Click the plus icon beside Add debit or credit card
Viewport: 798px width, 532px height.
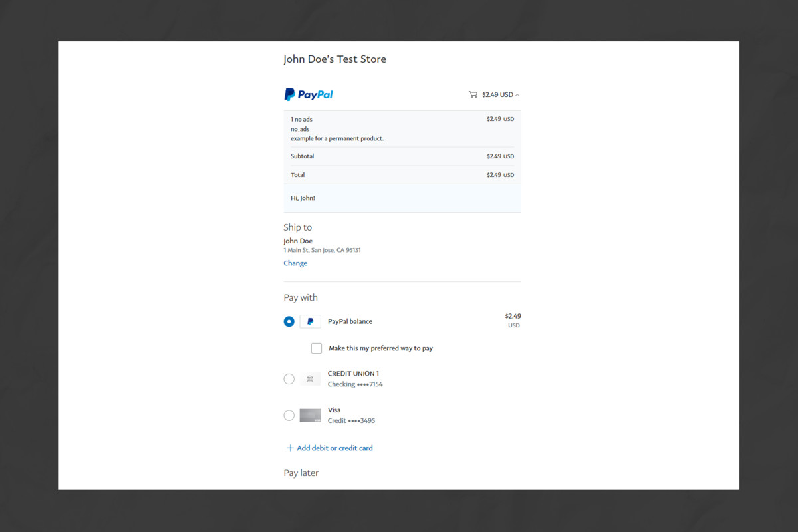tap(290, 448)
